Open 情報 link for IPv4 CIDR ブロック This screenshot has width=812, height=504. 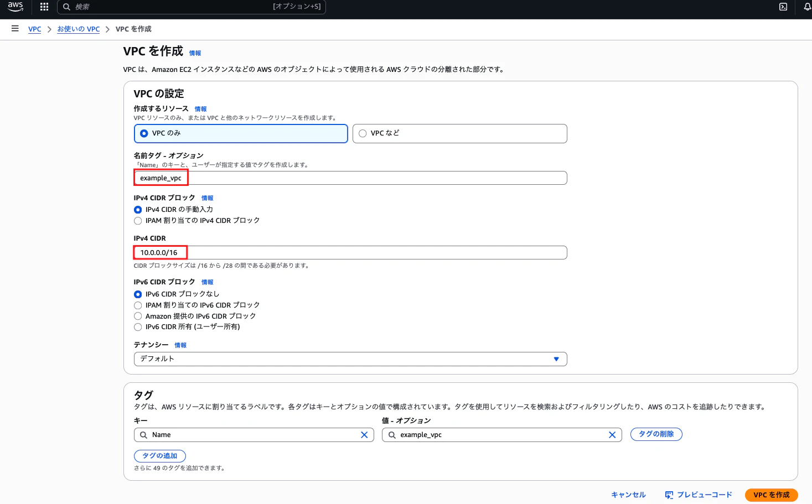click(x=208, y=198)
